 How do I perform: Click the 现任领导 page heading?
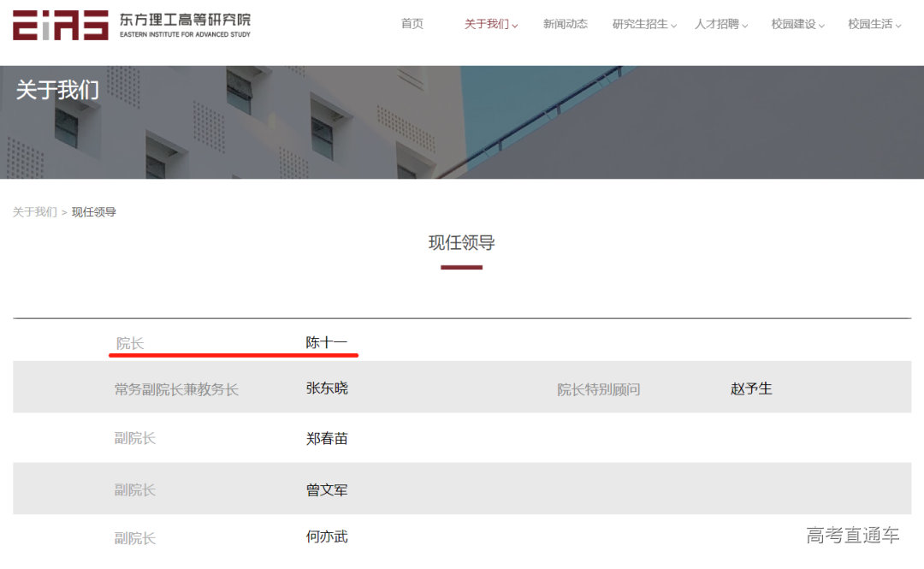(x=461, y=243)
